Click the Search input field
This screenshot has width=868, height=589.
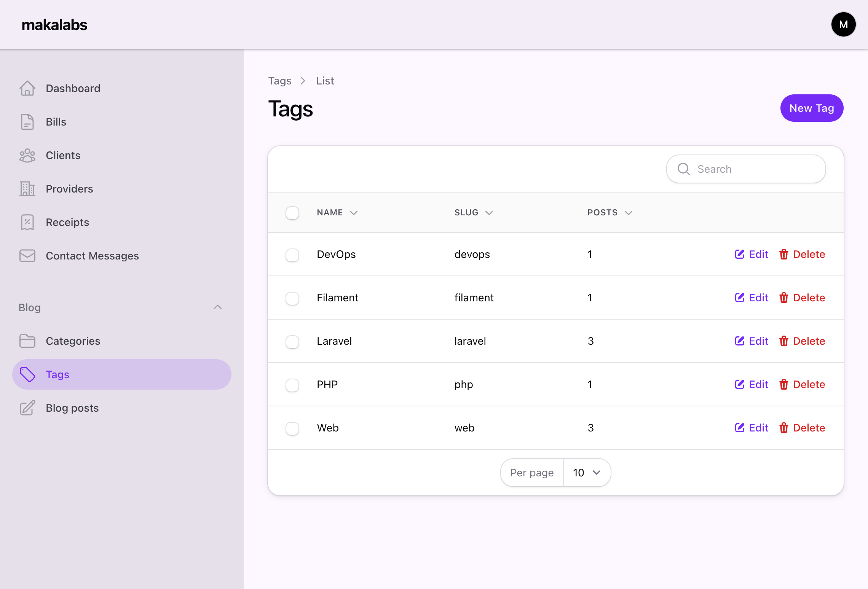click(x=745, y=169)
